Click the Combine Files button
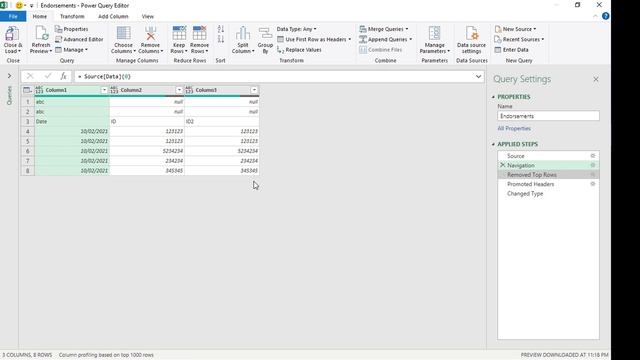Image resolution: width=640 pixels, height=360 pixels. [x=381, y=50]
